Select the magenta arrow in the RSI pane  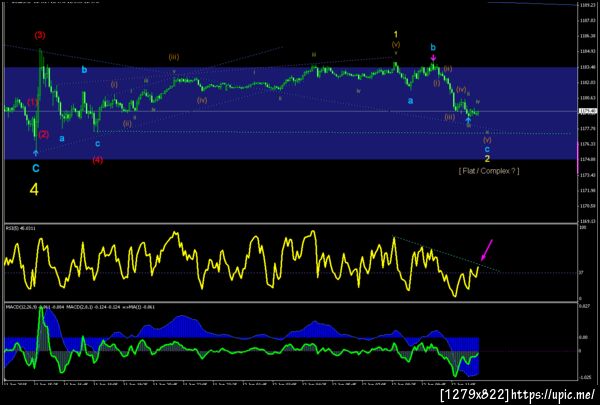[487, 250]
